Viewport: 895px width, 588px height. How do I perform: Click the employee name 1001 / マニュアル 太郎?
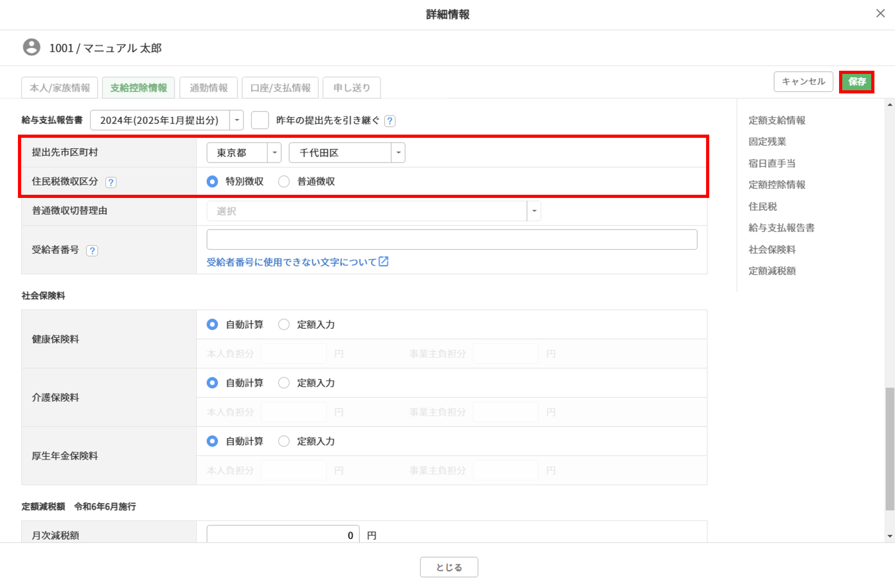106,48
